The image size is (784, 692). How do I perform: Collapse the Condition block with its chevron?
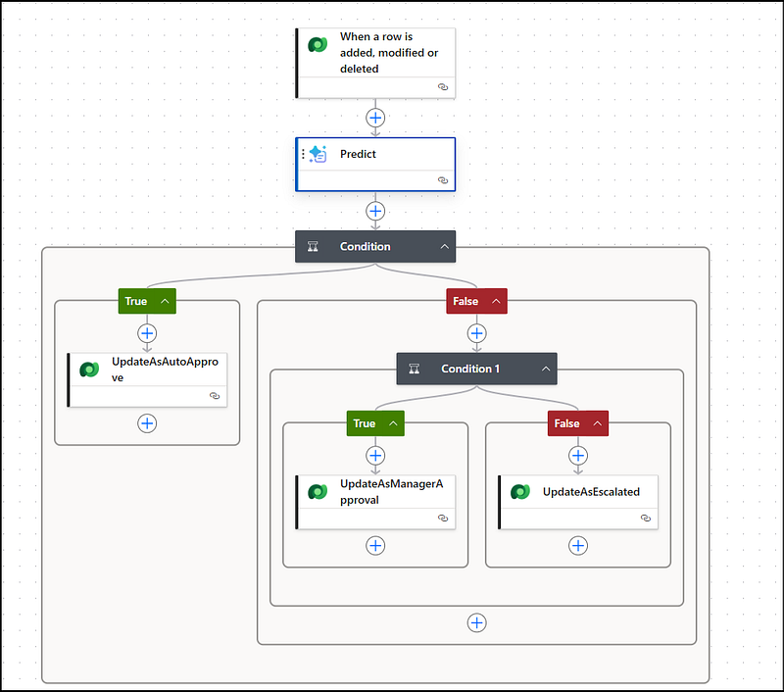click(x=445, y=246)
